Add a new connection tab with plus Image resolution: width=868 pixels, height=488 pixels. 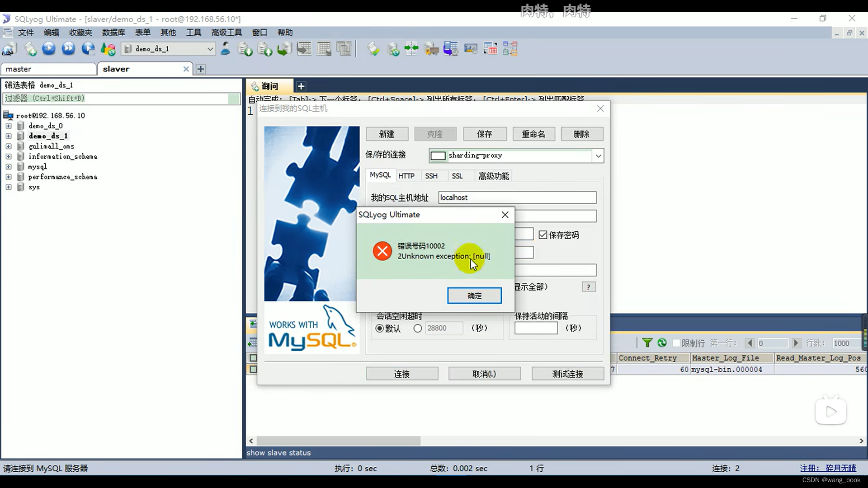201,69
